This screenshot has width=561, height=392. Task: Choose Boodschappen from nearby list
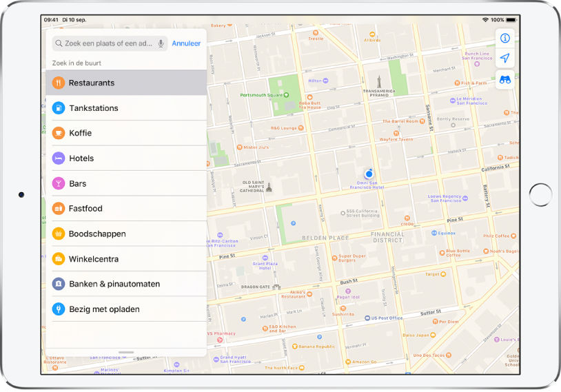pyautogui.click(x=97, y=234)
